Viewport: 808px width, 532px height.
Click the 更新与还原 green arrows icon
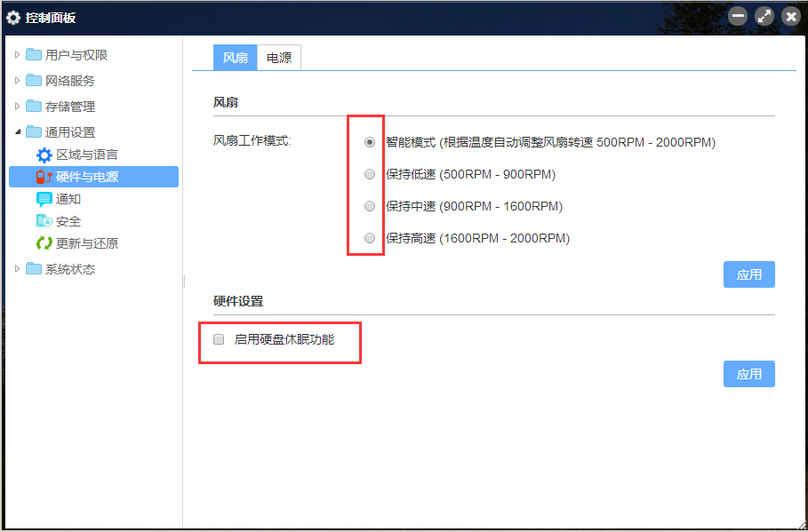44,243
